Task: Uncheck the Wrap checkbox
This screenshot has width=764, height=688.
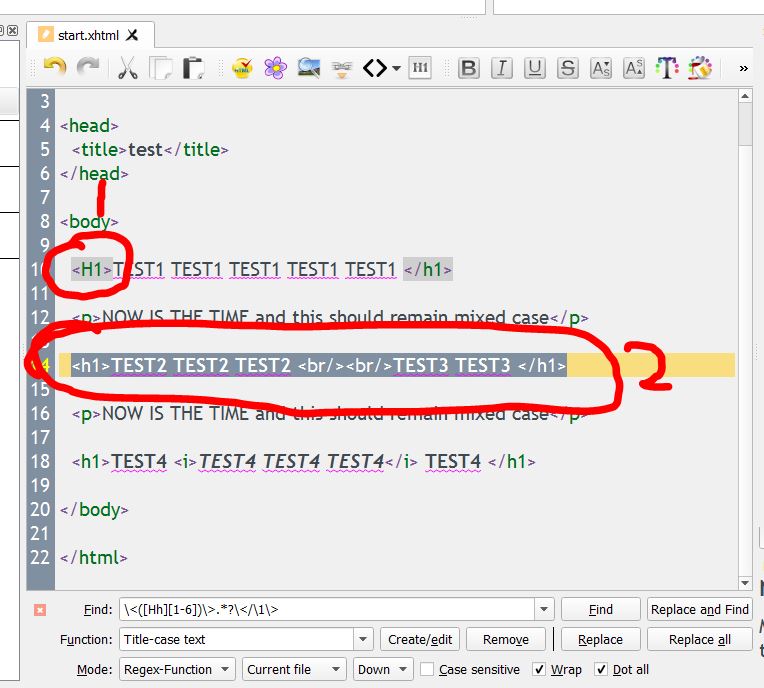Action: (538, 669)
